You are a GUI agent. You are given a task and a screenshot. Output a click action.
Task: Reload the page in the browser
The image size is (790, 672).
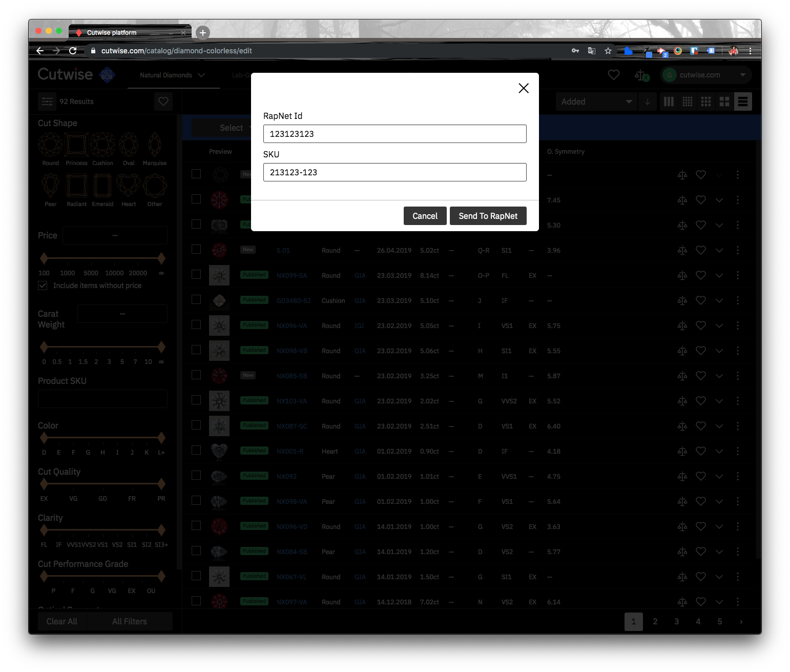[73, 51]
